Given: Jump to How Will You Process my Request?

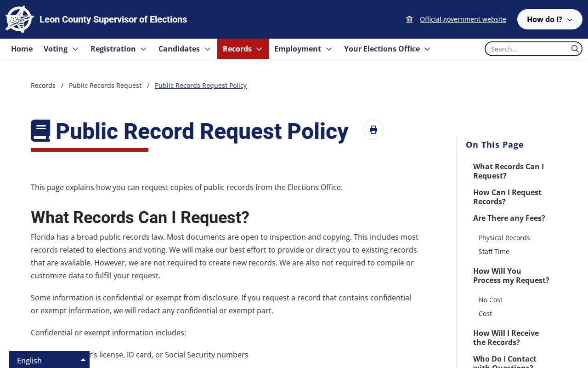Looking at the screenshot, I should coord(511,276).
